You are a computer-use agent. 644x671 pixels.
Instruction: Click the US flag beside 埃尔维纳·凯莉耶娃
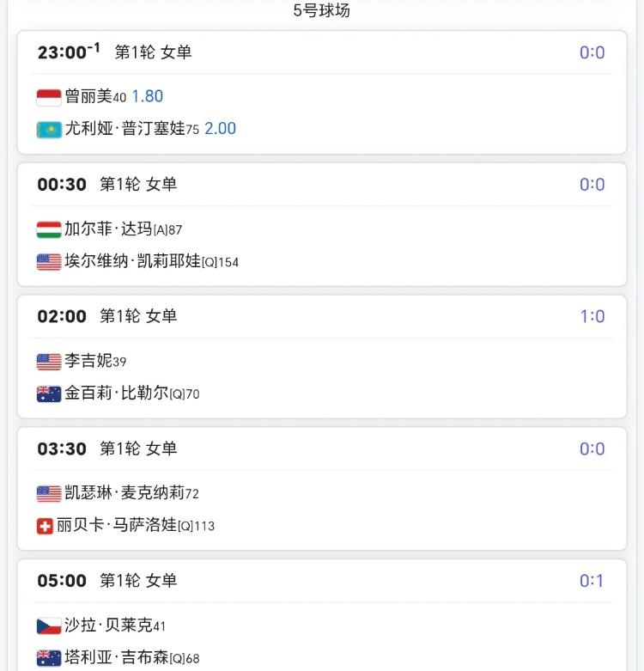(x=49, y=262)
